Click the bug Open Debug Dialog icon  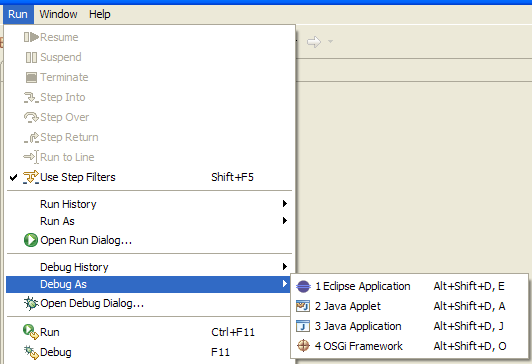point(31,303)
